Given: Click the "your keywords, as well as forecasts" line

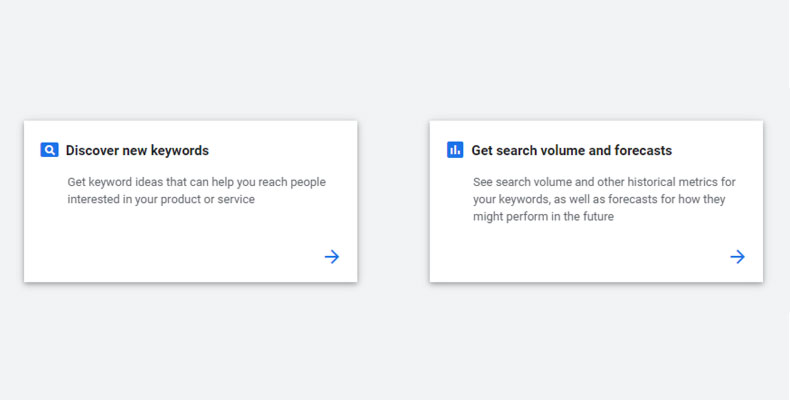Looking at the screenshot, I should [x=599, y=199].
